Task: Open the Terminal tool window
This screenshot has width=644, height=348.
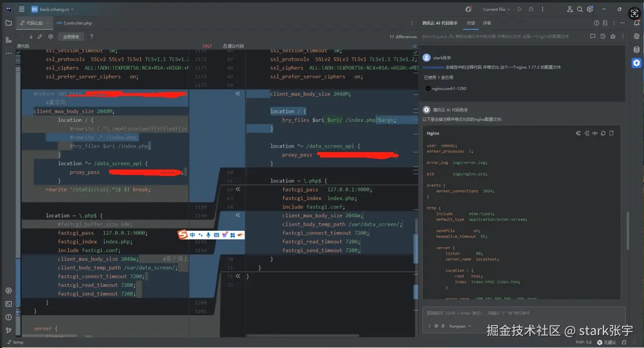Action: point(8,304)
